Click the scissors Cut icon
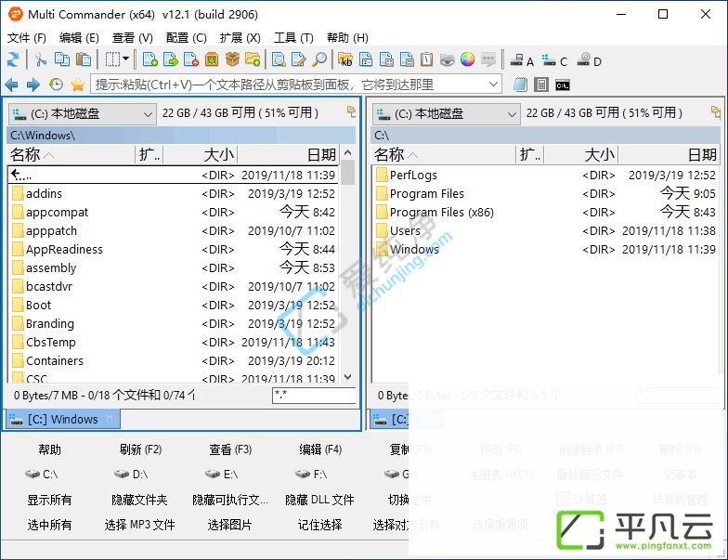 (40, 59)
